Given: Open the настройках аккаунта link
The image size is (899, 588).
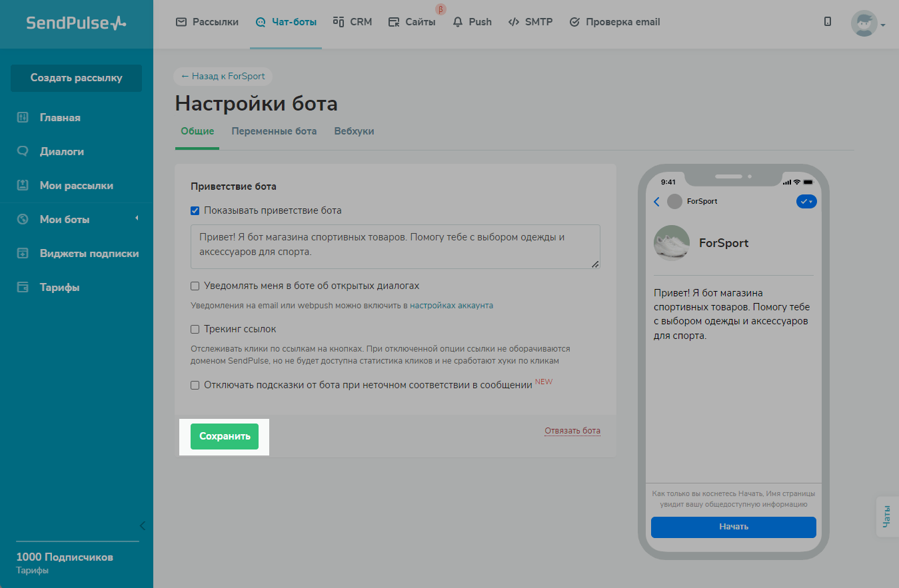Looking at the screenshot, I should [x=452, y=306].
